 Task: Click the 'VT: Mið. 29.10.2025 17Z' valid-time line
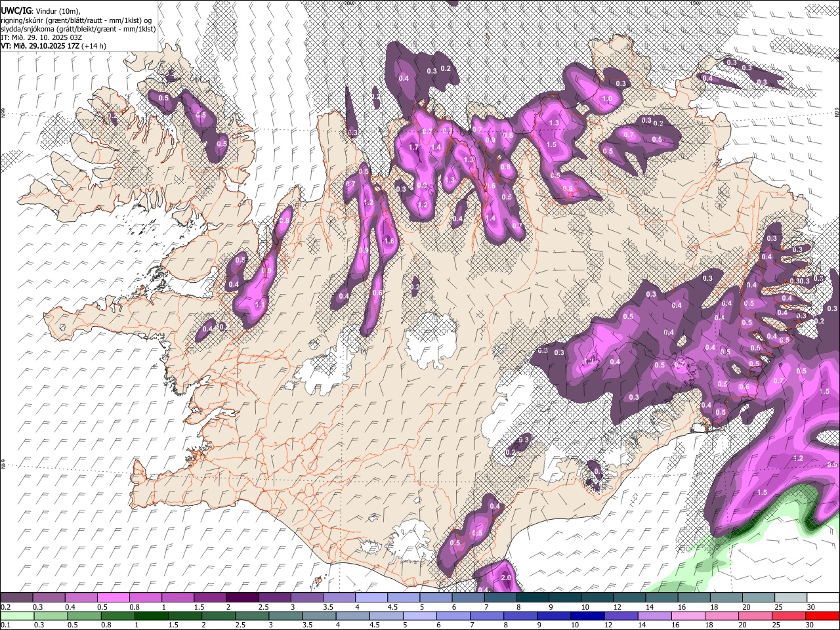(x=53, y=46)
